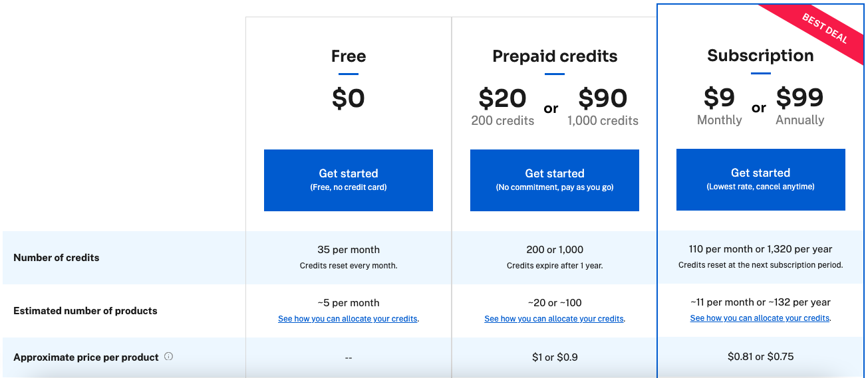Click Get started under Subscription plan
The height and width of the screenshot is (378, 868).
761,179
